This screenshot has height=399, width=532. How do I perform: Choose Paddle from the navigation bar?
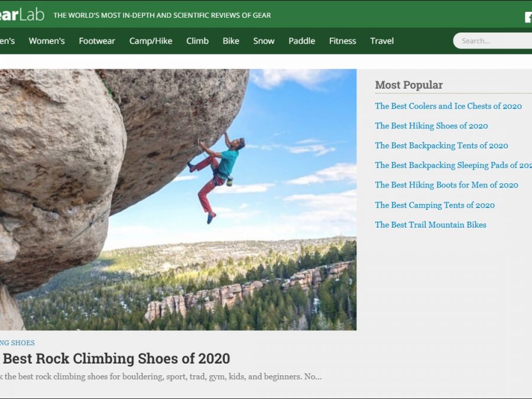point(301,41)
